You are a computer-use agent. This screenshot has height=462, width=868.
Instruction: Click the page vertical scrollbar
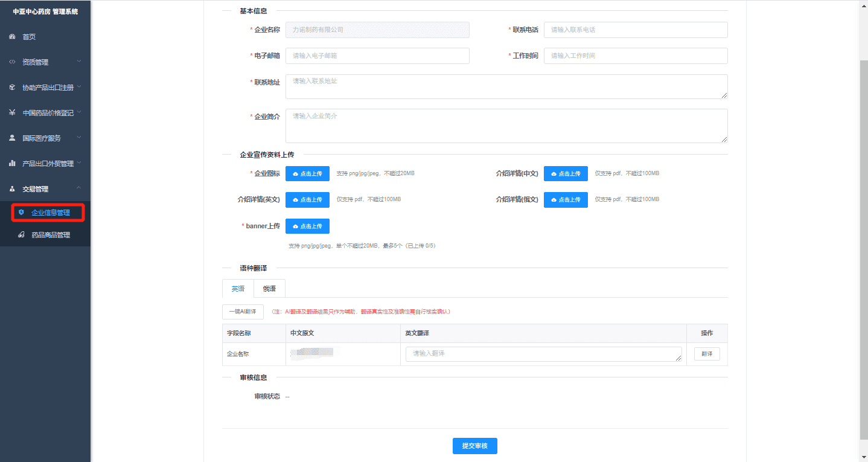[863, 249]
